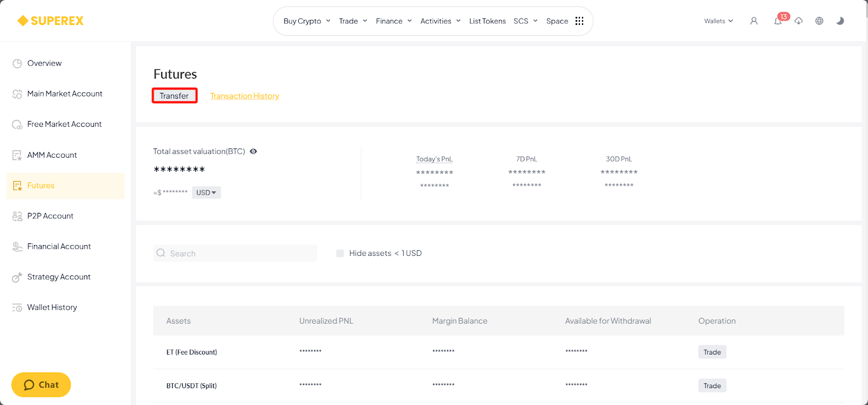
Task: Open the user profile icon
Action: pyautogui.click(x=754, y=21)
